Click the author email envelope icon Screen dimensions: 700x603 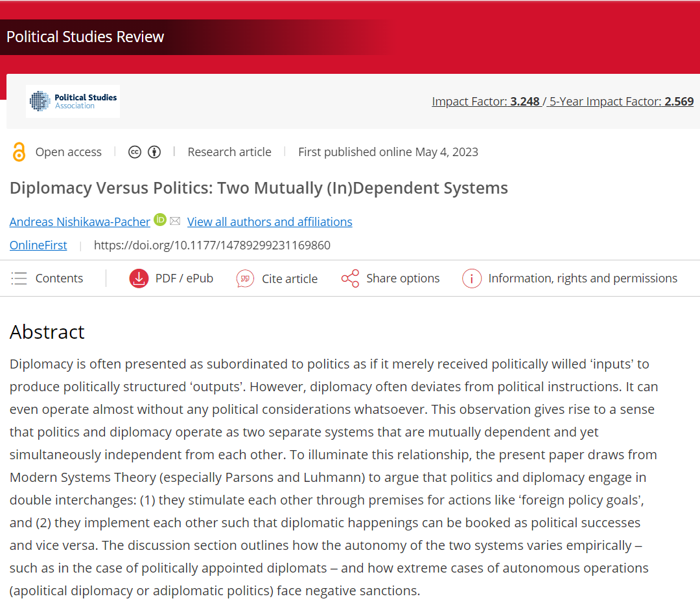[x=175, y=221]
